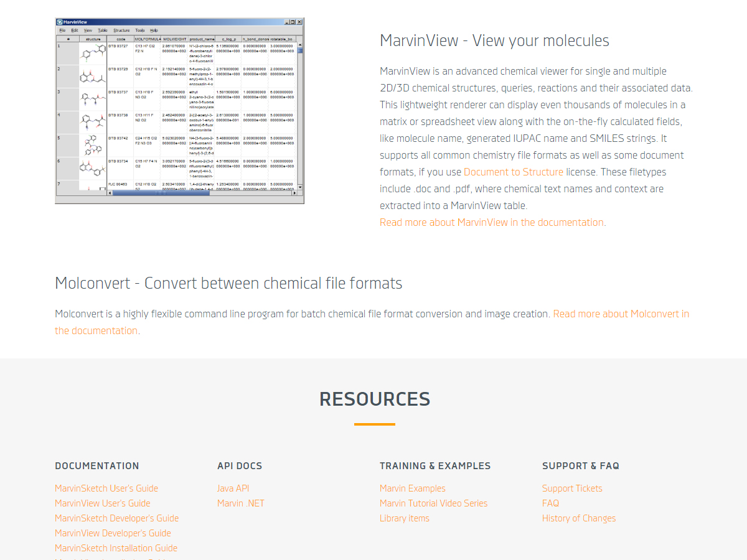Open MarvinSketch User's Guide

coord(106,488)
